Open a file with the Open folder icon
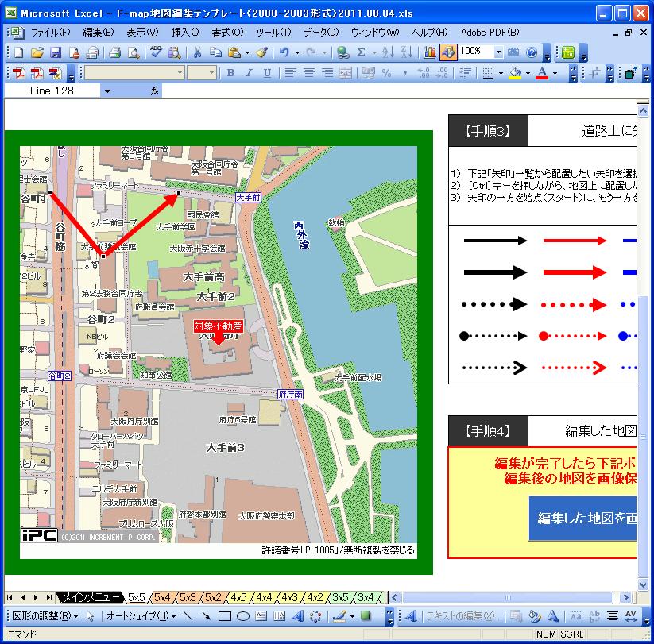Screen dimensions: 654x644 (x=37, y=52)
